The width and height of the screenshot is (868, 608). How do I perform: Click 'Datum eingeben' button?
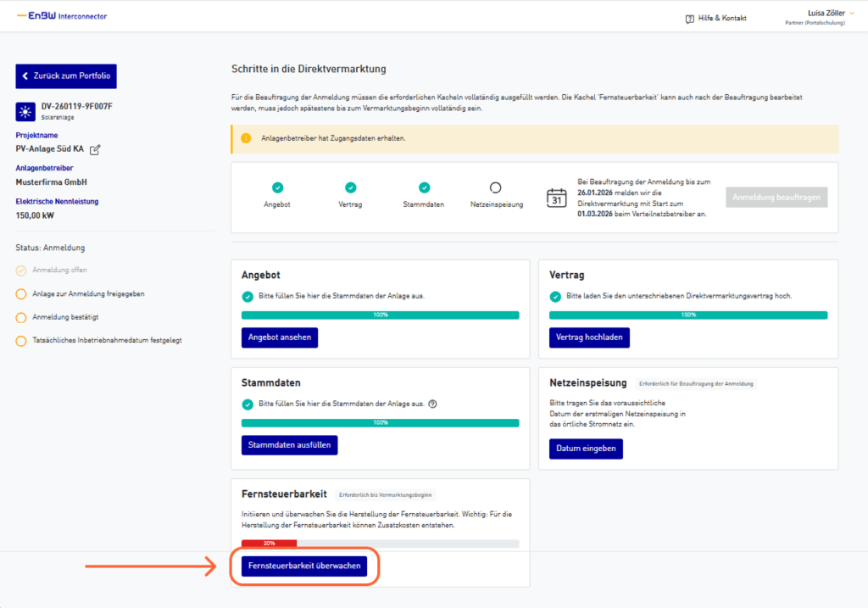(x=586, y=448)
